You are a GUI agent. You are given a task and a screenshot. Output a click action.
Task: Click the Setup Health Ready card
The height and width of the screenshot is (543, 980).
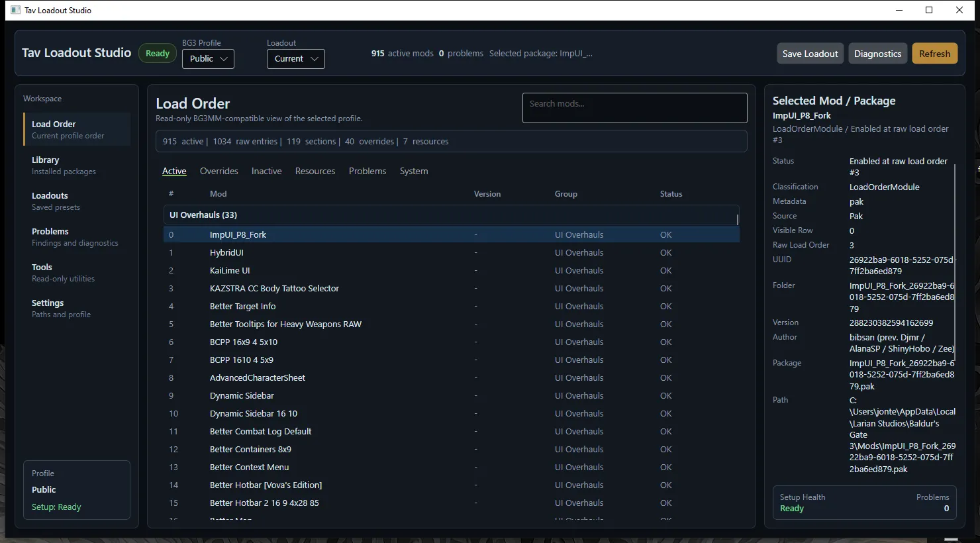point(864,503)
